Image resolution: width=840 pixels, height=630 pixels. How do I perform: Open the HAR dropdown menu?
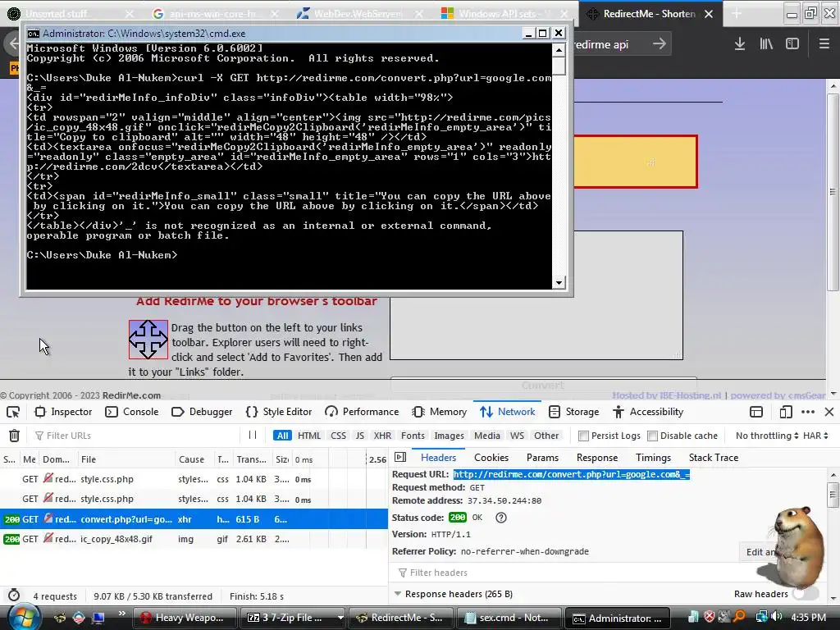[x=815, y=436]
